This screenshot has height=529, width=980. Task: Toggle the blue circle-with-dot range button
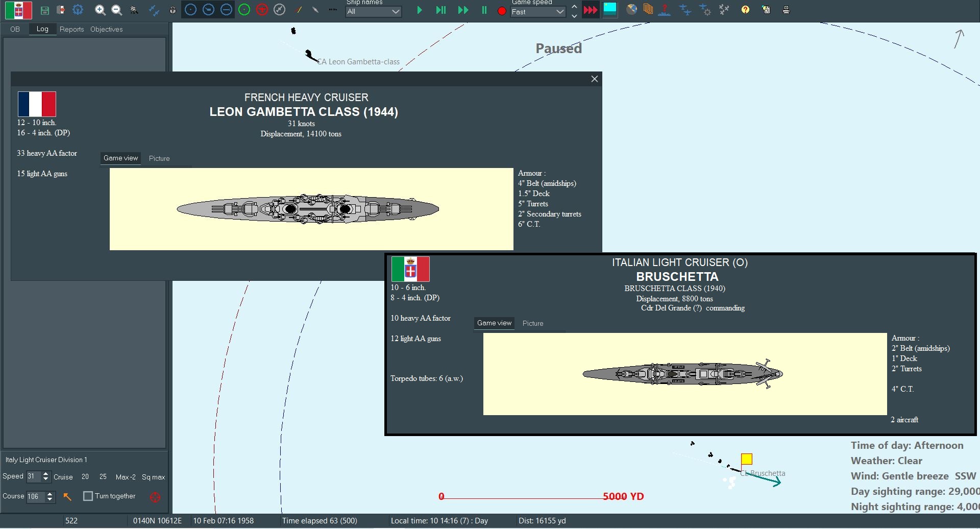point(190,10)
